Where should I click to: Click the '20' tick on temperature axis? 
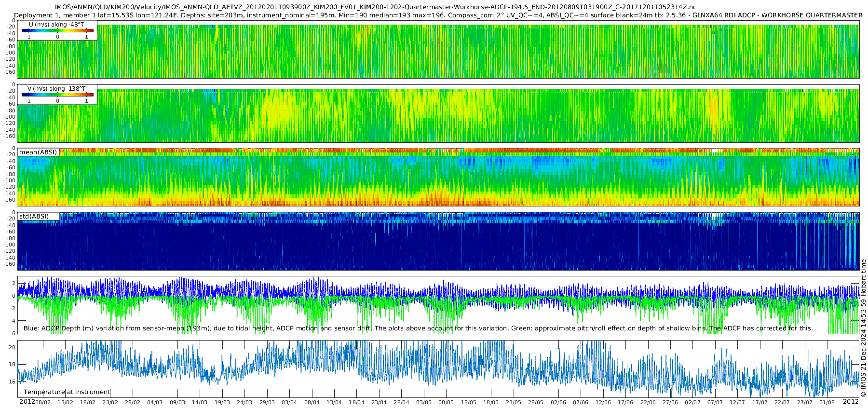(12, 347)
